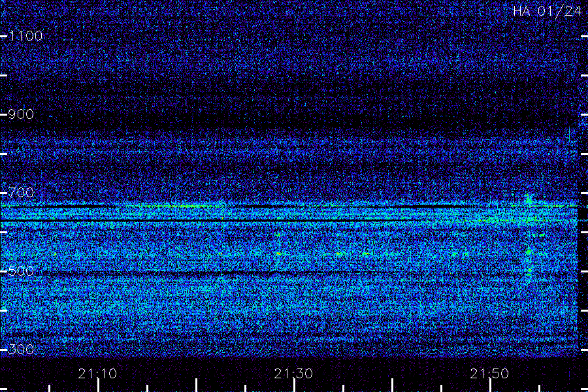
Task: Select the 21:10 time axis label
Action: (x=97, y=374)
